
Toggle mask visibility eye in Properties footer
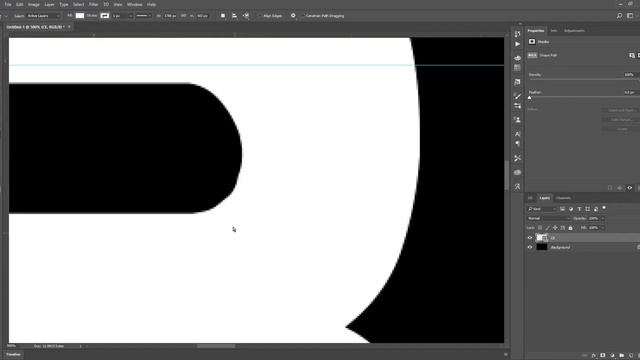630,188
